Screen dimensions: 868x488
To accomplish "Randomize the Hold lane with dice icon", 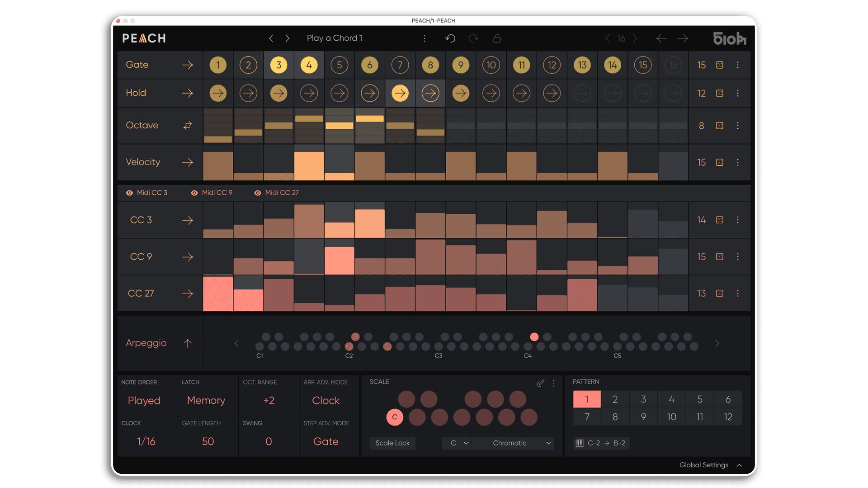I will click(x=720, y=93).
